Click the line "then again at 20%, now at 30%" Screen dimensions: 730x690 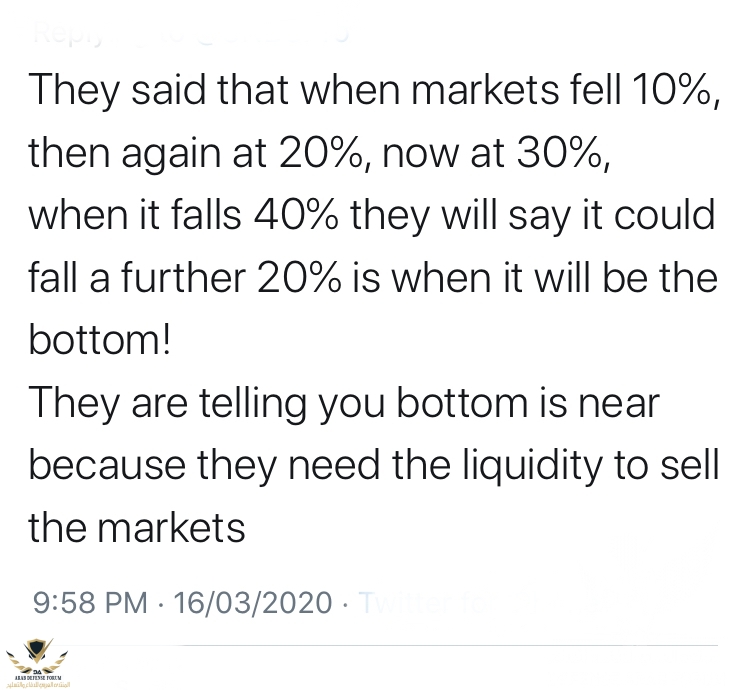click(319, 154)
